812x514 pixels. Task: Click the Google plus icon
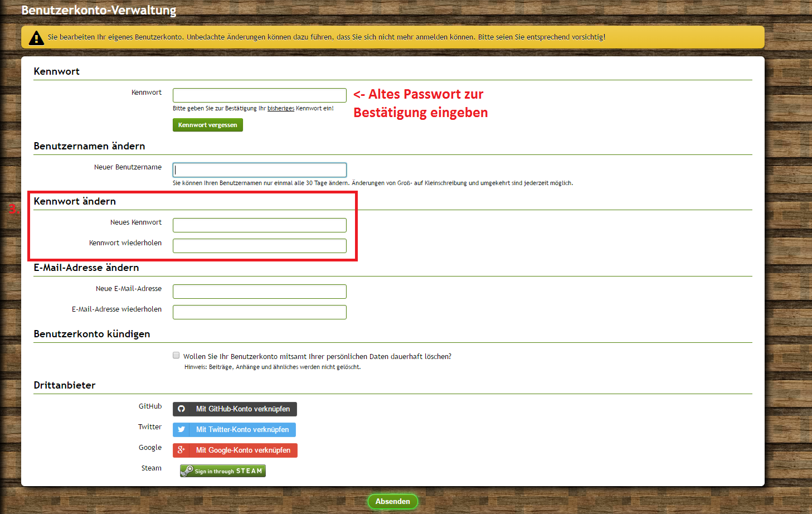(181, 450)
